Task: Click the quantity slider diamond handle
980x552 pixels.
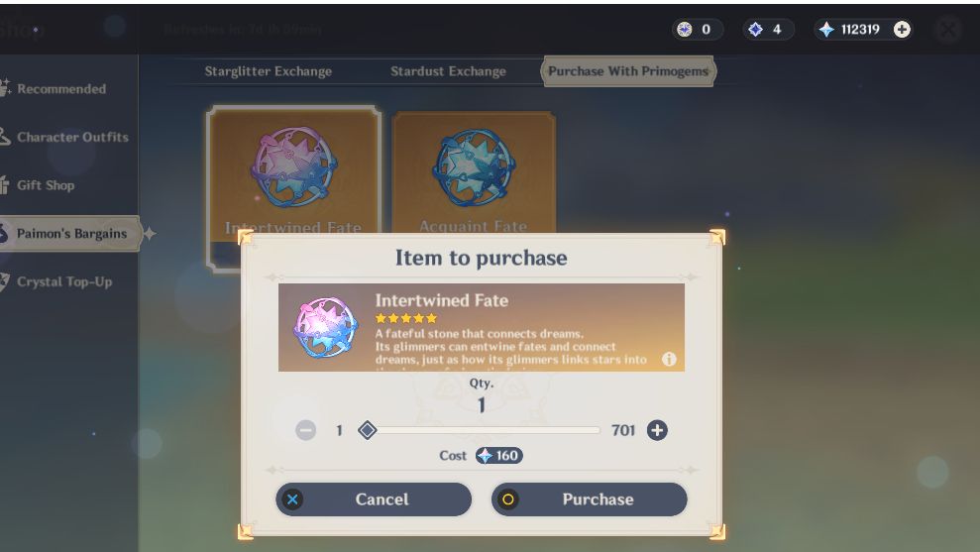Action: click(368, 430)
